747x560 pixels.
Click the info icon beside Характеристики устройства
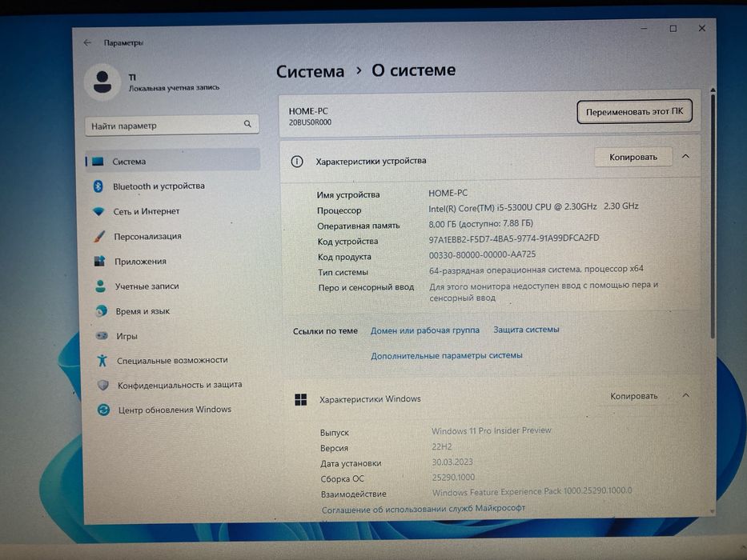click(297, 162)
